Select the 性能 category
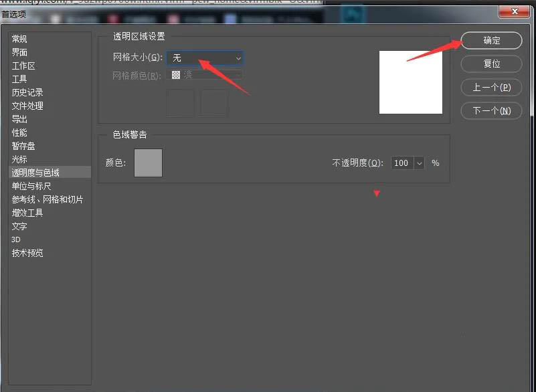Screen dimensions: 536x392 [19, 132]
